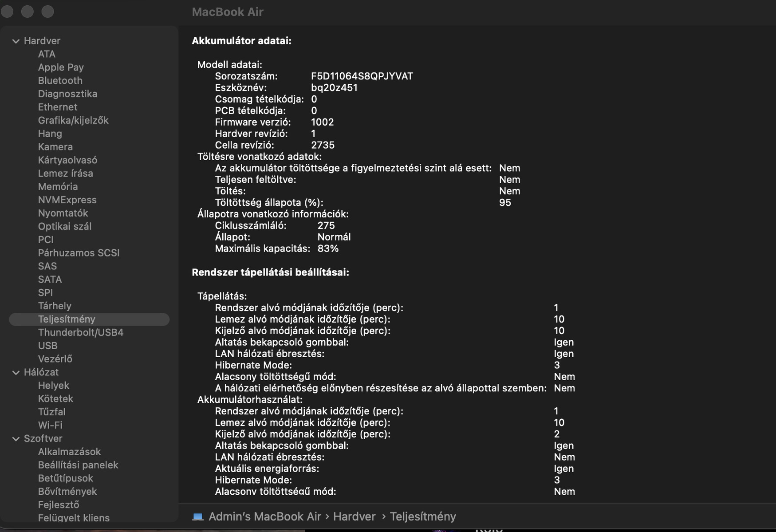Viewport: 776px width, 532px height.
Task: Click Admin's MacBook Air in path bar
Action: coord(265,516)
